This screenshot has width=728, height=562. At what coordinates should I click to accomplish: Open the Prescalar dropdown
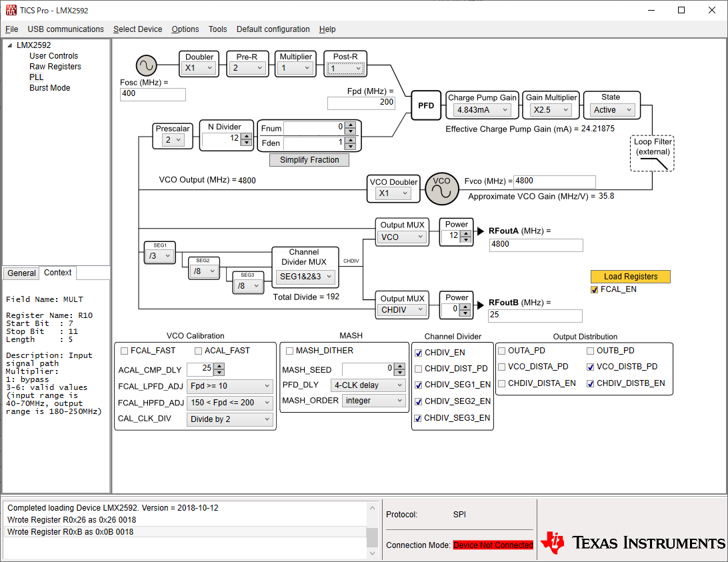tap(173, 140)
